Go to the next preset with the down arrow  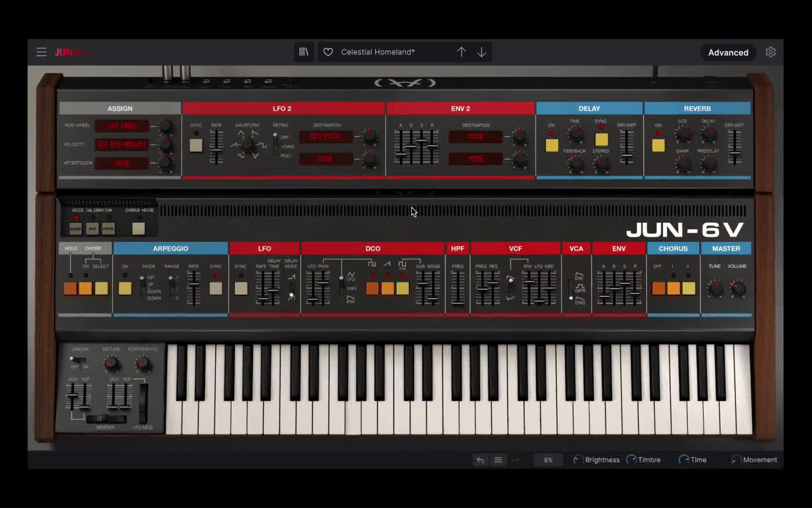click(481, 52)
